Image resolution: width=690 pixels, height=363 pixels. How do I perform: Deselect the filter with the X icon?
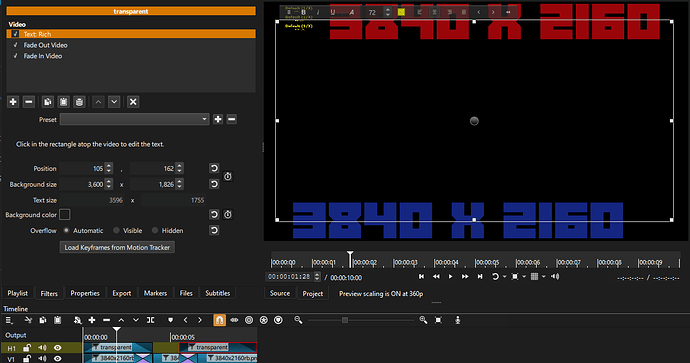coord(133,102)
